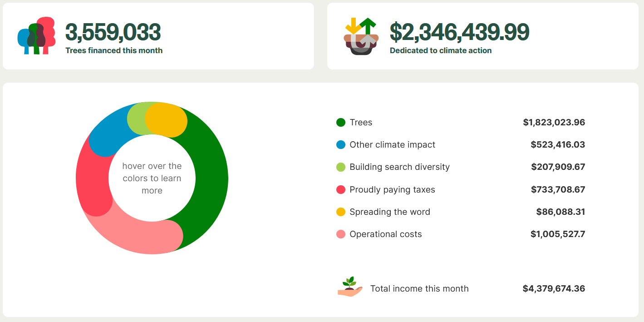Screen dimensions: 644x322
Task: Click the 'Proudly paying taxes' label
Action: [x=392, y=189]
